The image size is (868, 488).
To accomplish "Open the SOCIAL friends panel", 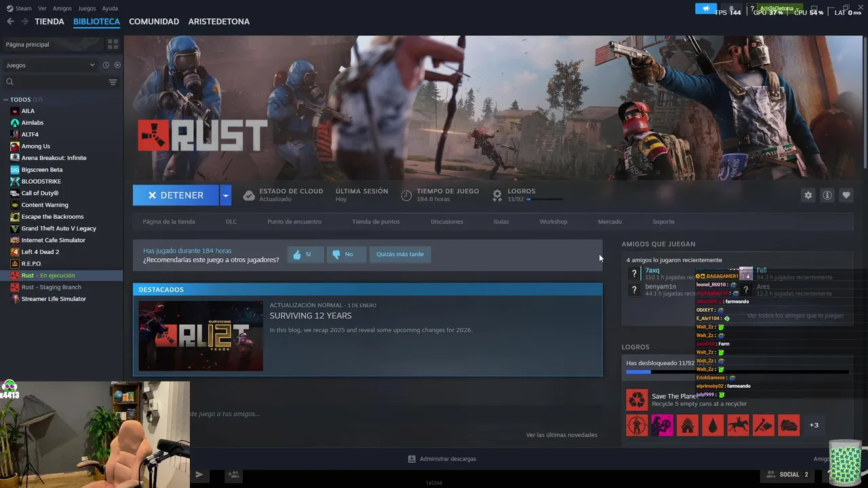I will (787, 474).
